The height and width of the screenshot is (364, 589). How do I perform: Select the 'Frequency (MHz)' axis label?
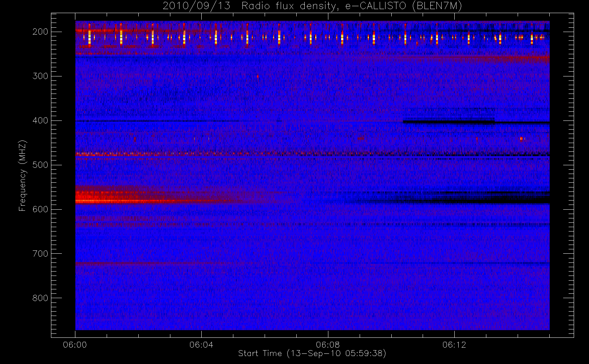pos(23,176)
